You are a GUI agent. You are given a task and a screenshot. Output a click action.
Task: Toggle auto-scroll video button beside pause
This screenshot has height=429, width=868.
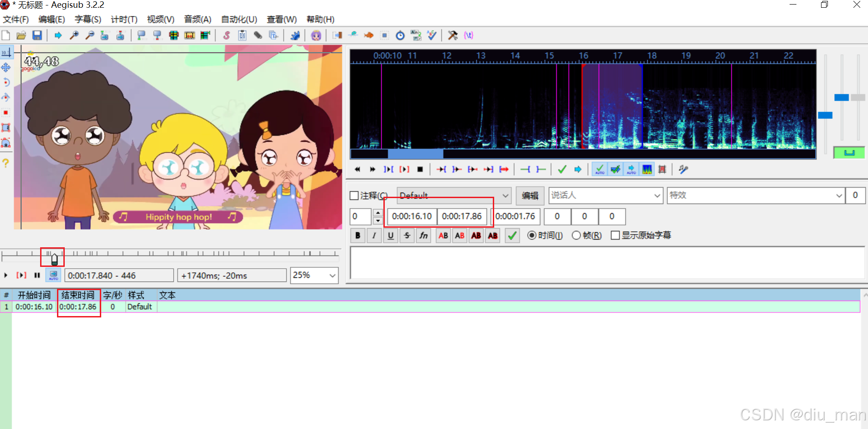pyautogui.click(x=53, y=275)
